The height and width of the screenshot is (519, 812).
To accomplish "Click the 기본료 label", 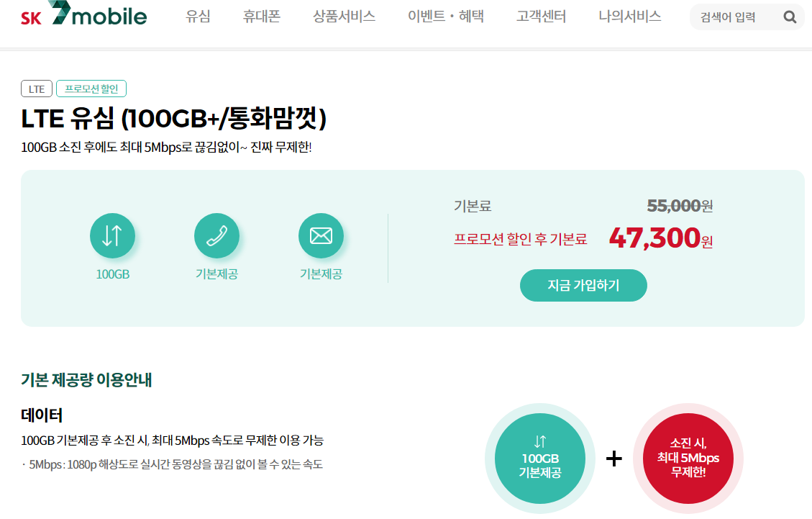I will (473, 206).
